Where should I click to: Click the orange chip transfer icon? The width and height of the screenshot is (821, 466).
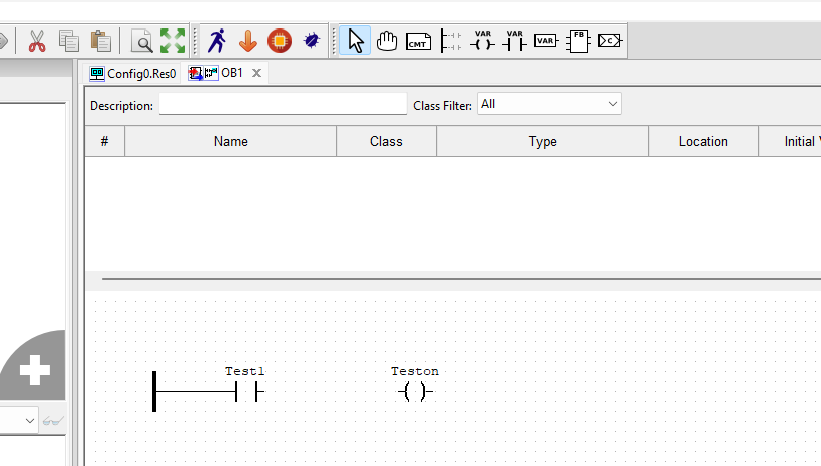point(279,41)
